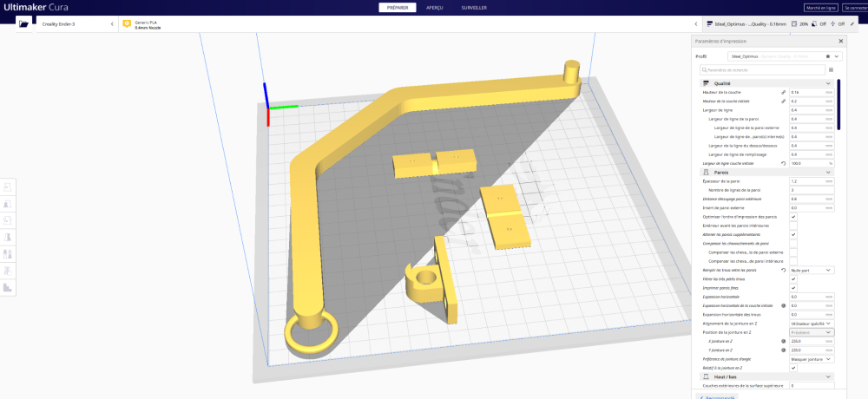Toggle 'Optimiser l'ordre d'impression des parois' checkbox
Image resolution: width=868 pixels, height=399 pixels.
tap(793, 217)
